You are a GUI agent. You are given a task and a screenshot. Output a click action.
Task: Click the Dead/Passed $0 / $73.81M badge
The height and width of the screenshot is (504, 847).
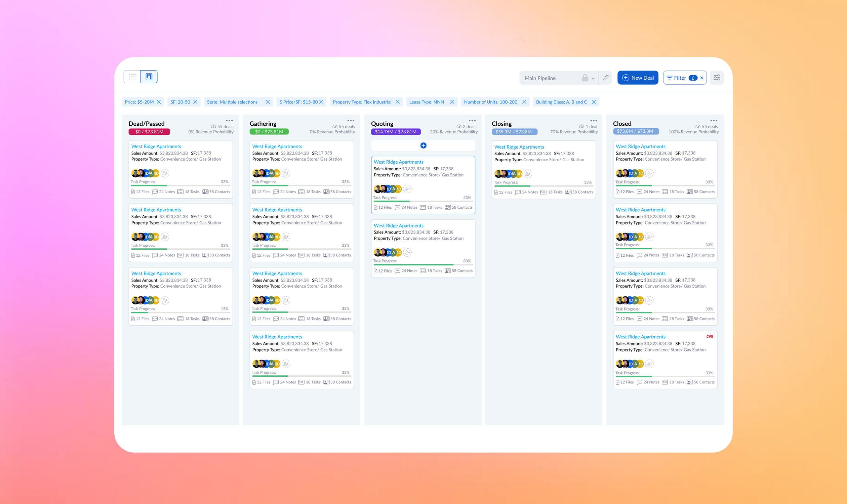click(149, 132)
